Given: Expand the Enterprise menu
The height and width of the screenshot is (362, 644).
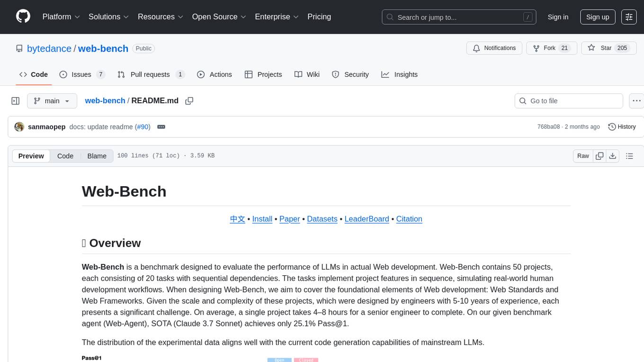Looking at the screenshot, I should point(277,17).
